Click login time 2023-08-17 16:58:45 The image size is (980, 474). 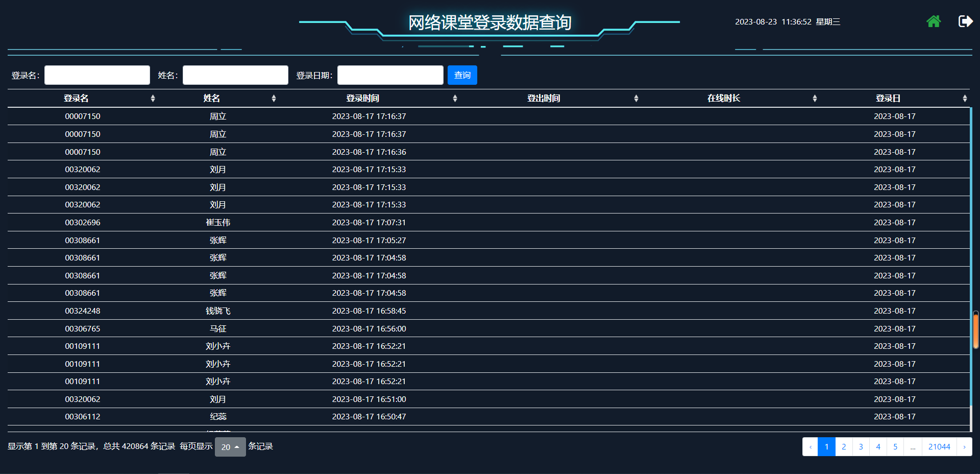369,311
